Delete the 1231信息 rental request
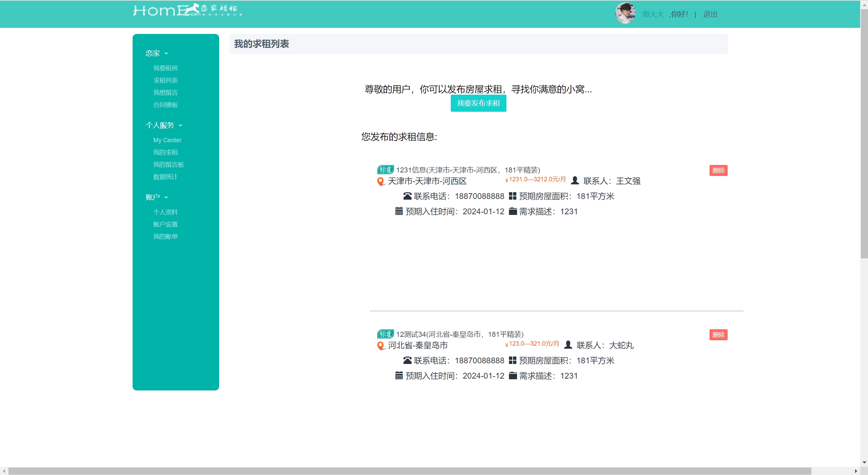868x475 pixels. [x=718, y=170]
